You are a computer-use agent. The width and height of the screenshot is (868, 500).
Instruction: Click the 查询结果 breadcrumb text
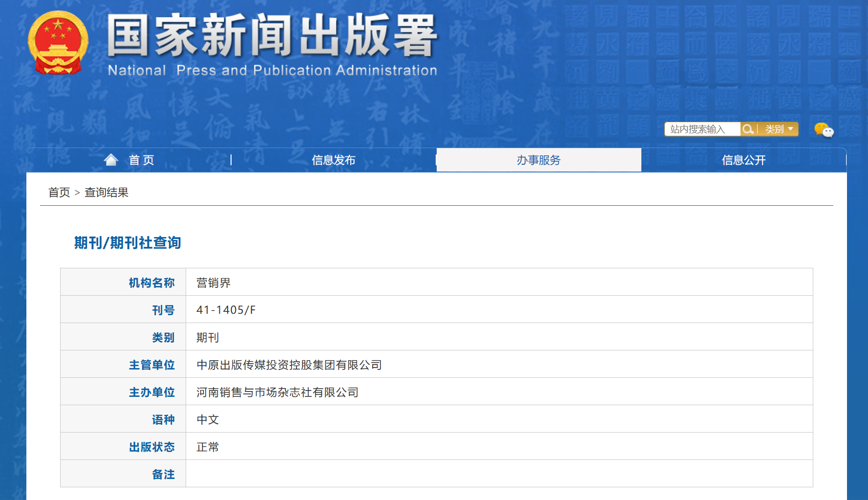(x=106, y=193)
